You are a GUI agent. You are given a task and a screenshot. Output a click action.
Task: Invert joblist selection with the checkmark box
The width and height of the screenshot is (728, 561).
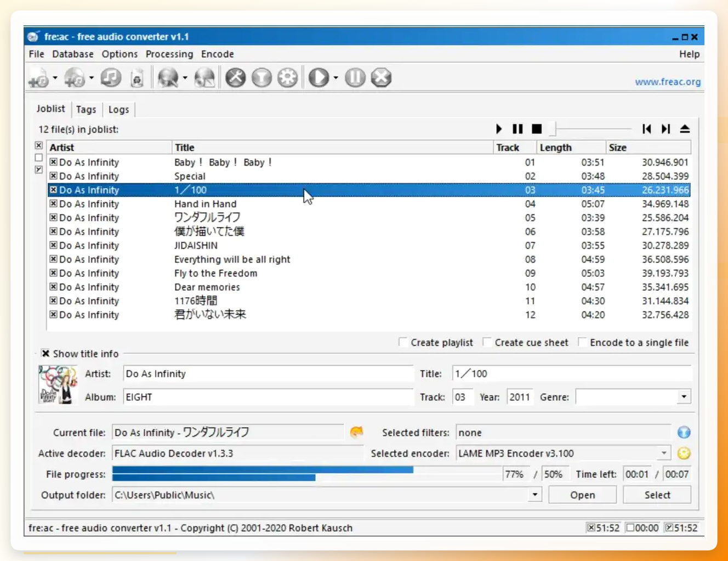(38, 169)
